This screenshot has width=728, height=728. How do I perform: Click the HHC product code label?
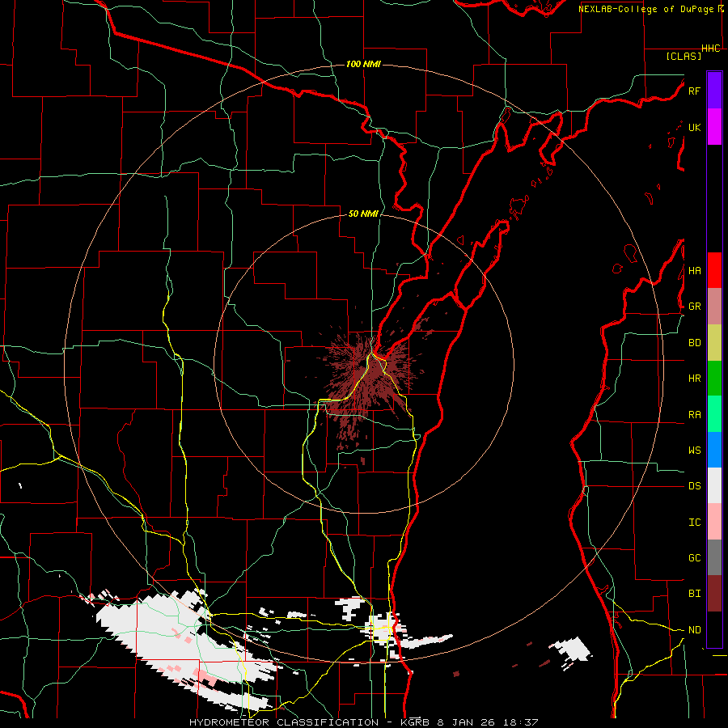[711, 49]
